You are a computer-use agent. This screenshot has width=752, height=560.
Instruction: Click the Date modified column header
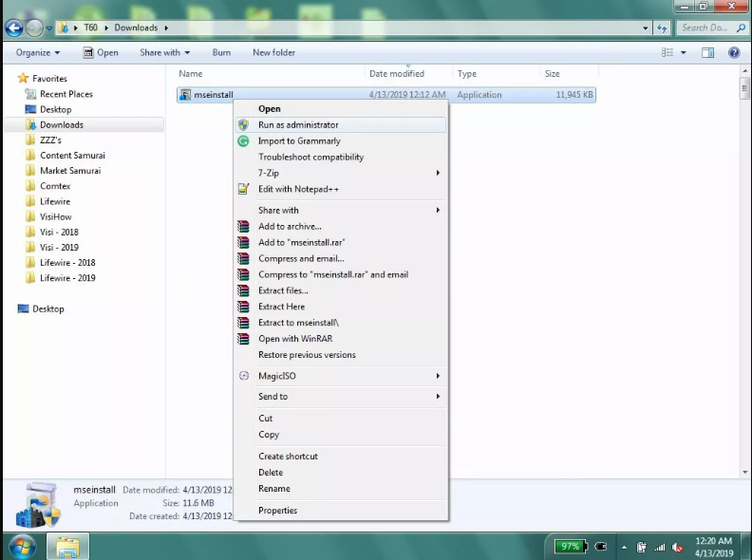408,74
